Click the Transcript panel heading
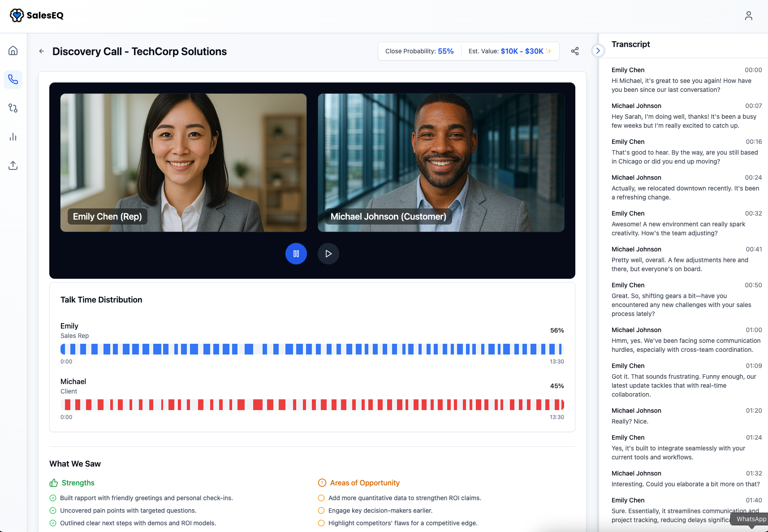The width and height of the screenshot is (768, 532). (630, 44)
